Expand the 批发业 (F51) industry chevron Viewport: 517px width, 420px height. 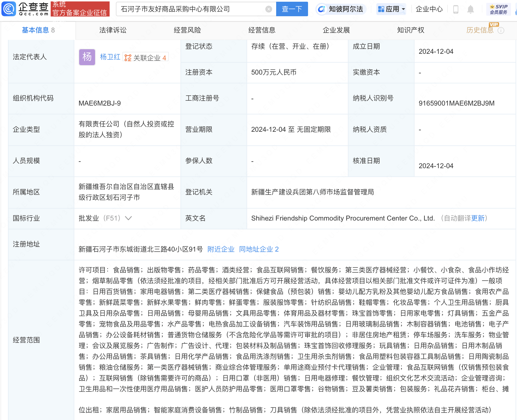point(128,218)
